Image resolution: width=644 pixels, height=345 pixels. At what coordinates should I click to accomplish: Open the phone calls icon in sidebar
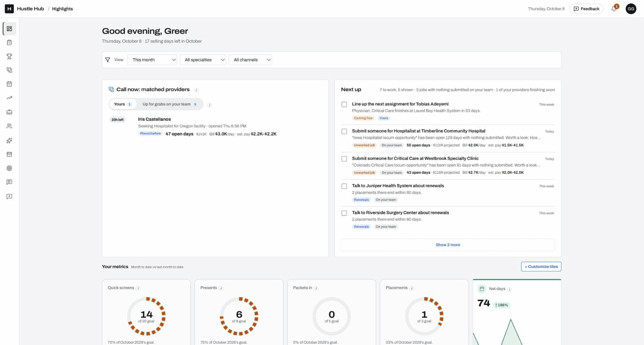click(x=9, y=70)
